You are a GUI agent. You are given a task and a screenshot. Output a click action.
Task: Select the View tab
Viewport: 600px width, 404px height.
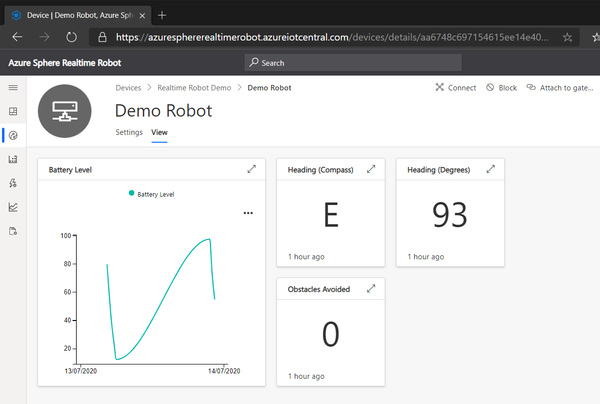159,132
